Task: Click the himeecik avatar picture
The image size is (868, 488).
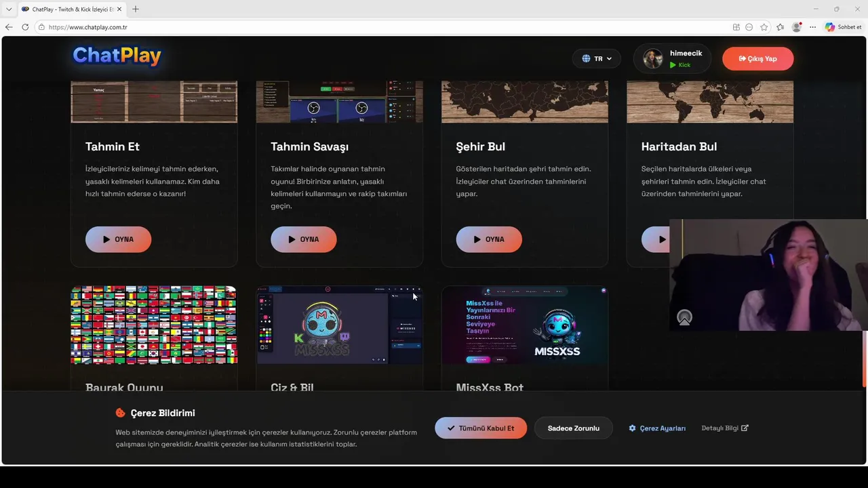Action: (x=652, y=59)
